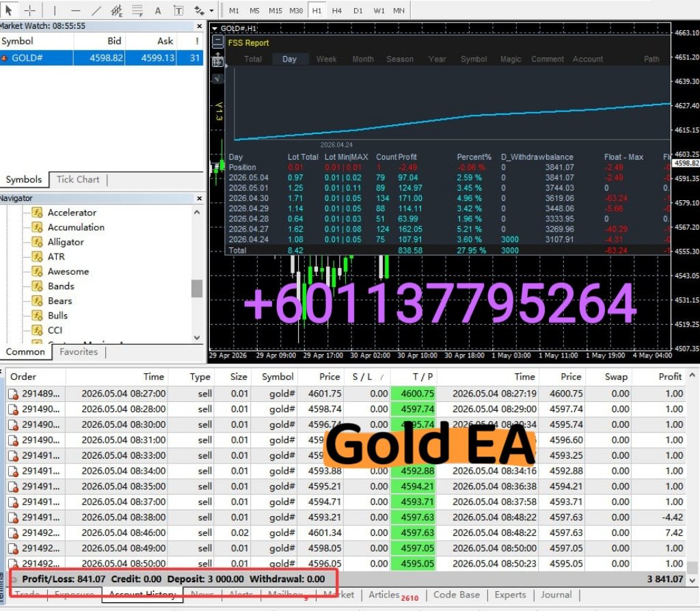Screen dimensions: 700x611
Task: Click Navigator list scroll-up arrow
Action: tap(197, 213)
